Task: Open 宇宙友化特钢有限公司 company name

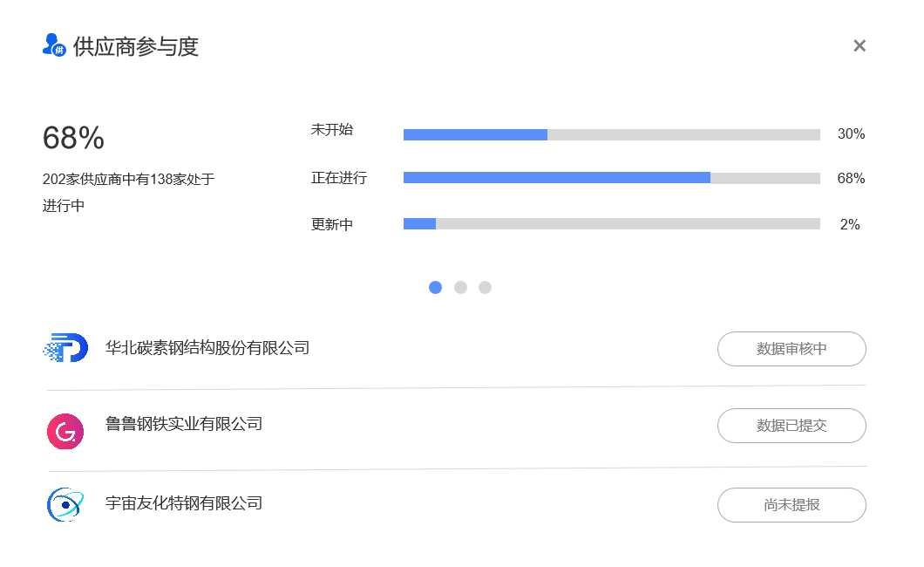Action: click(x=184, y=503)
